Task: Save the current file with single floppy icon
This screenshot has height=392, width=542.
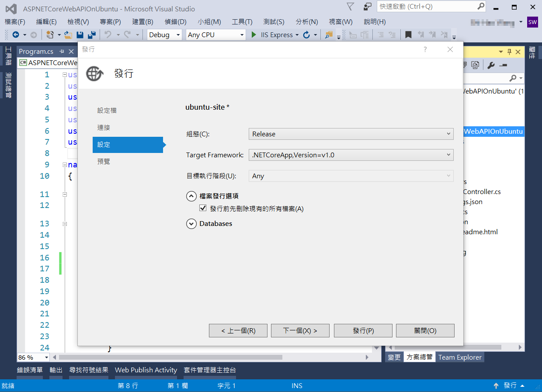Action: click(80, 35)
